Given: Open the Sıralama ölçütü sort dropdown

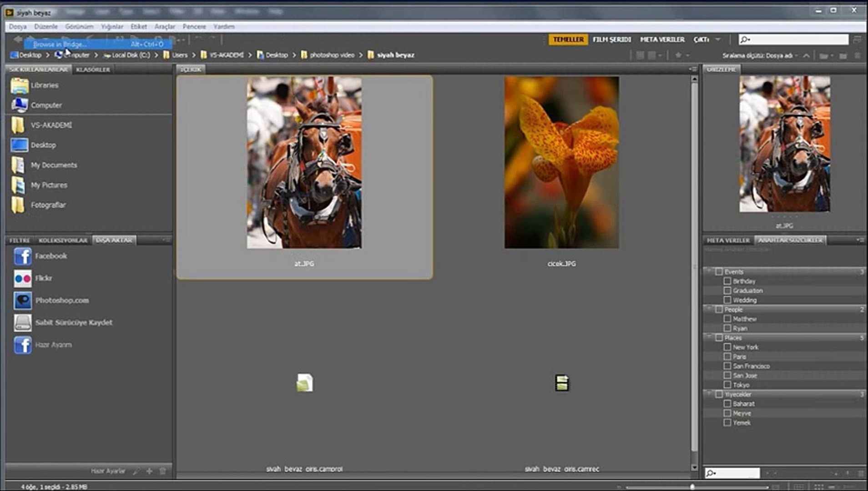Looking at the screenshot, I should tap(760, 55).
